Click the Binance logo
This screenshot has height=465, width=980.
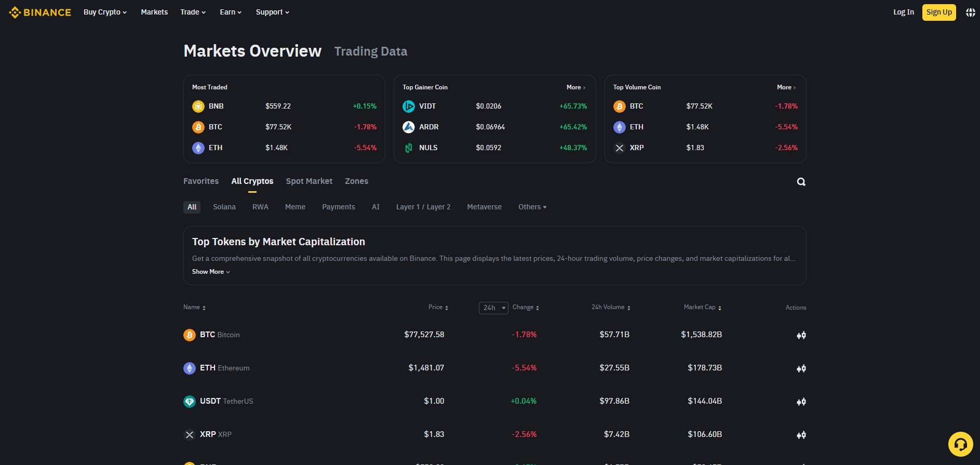[x=40, y=12]
